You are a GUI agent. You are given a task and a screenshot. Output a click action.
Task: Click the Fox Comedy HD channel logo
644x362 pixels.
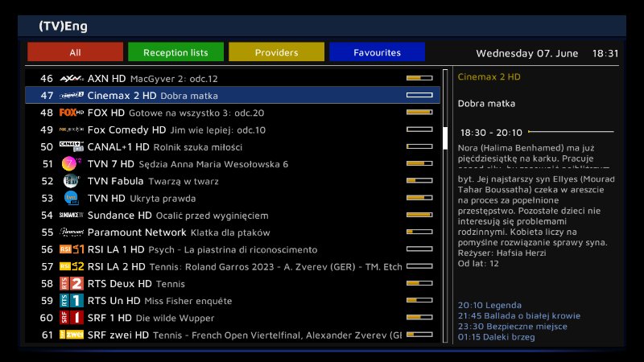[72, 130]
